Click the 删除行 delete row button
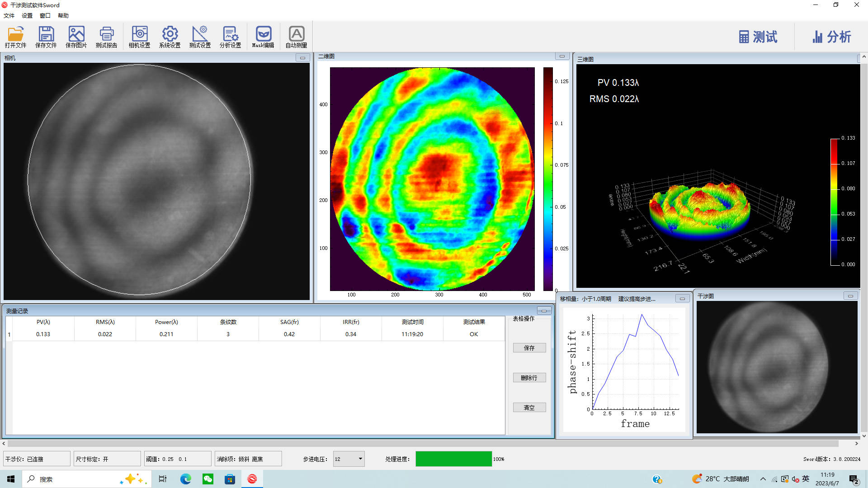This screenshot has height=488, width=868. 529,378
